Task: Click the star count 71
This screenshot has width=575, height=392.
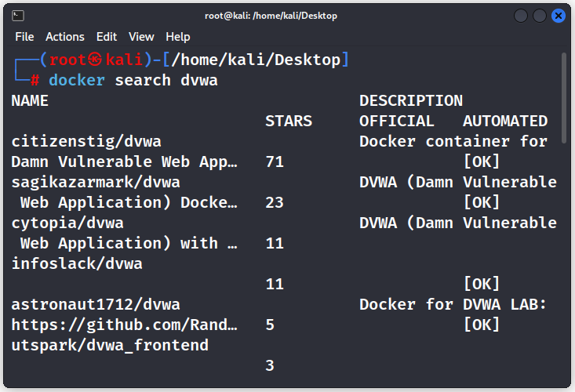Action: tap(275, 162)
